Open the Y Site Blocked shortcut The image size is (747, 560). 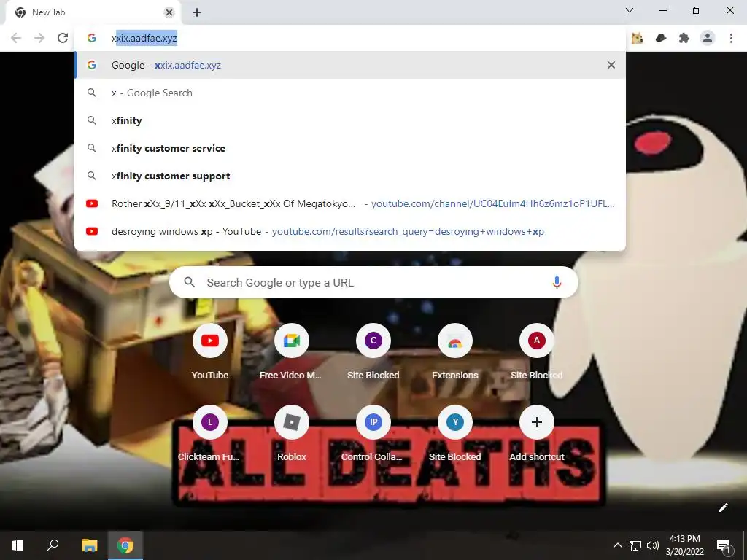[x=455, y=433]
